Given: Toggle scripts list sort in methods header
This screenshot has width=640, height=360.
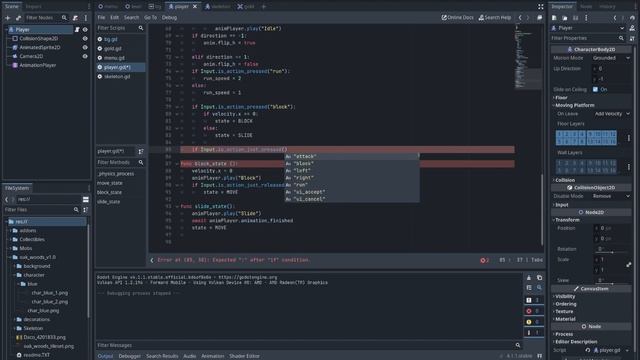Looking at the screenshot, I should click(x=141, y=151).
